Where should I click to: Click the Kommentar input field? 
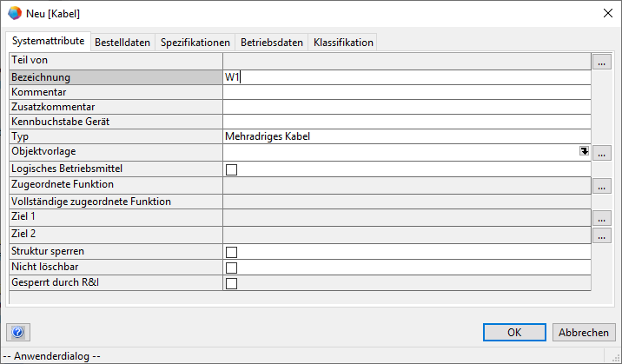coord(406,92)
